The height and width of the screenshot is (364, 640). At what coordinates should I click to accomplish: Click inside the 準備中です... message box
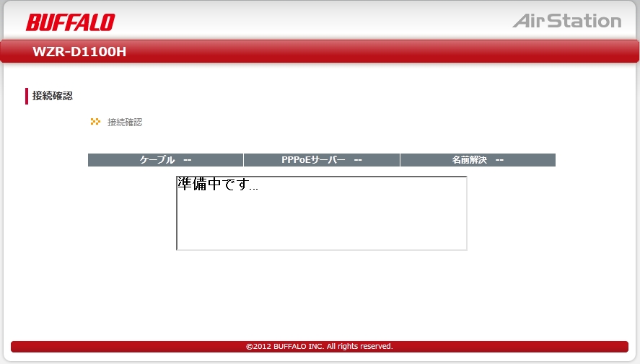[322, 213]
